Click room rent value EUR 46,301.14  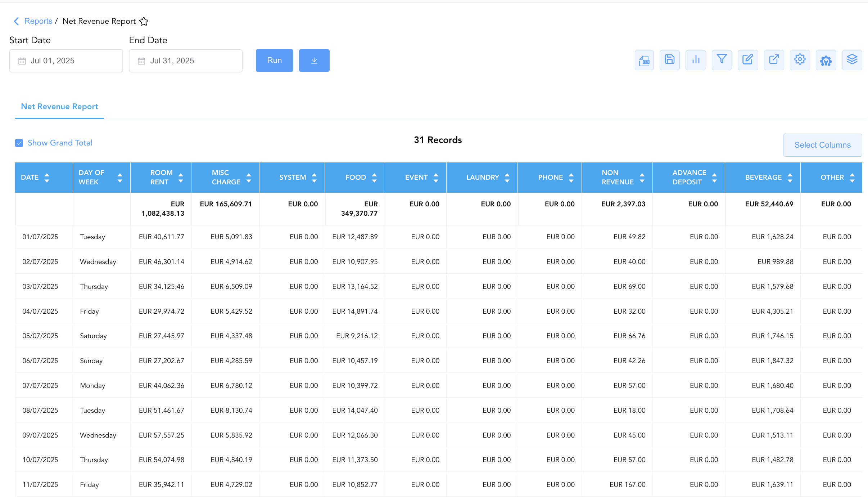pyautogui.click(x=162, y=262)
